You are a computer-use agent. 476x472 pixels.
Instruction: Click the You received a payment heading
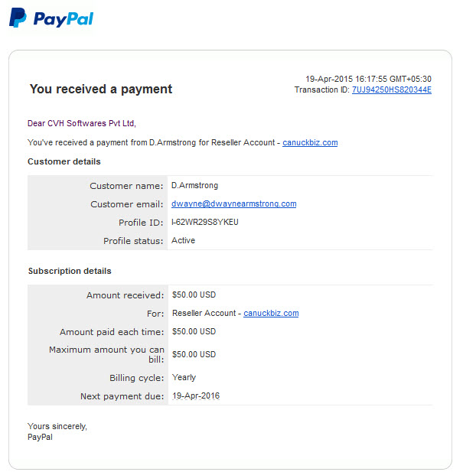pyautogui.click(x=101, y=90)
